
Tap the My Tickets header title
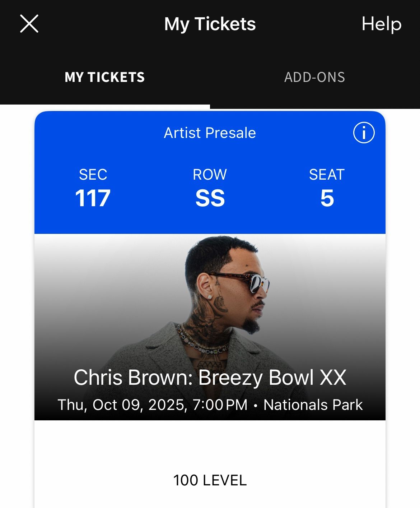(210, 24)
